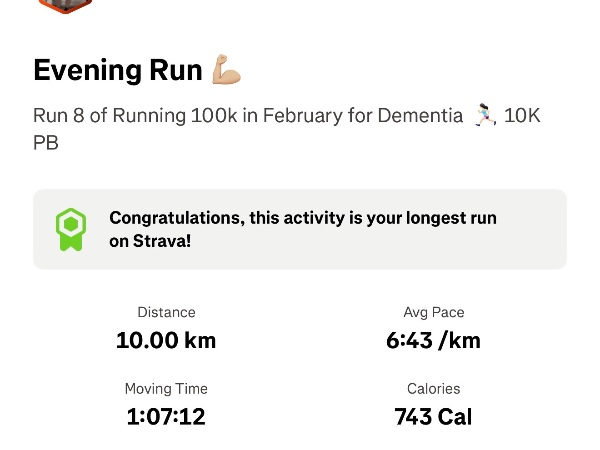Click the running person emoji in the description
Image resolution: width=600 pixels, height=450 pixels.
click(484, 116)
